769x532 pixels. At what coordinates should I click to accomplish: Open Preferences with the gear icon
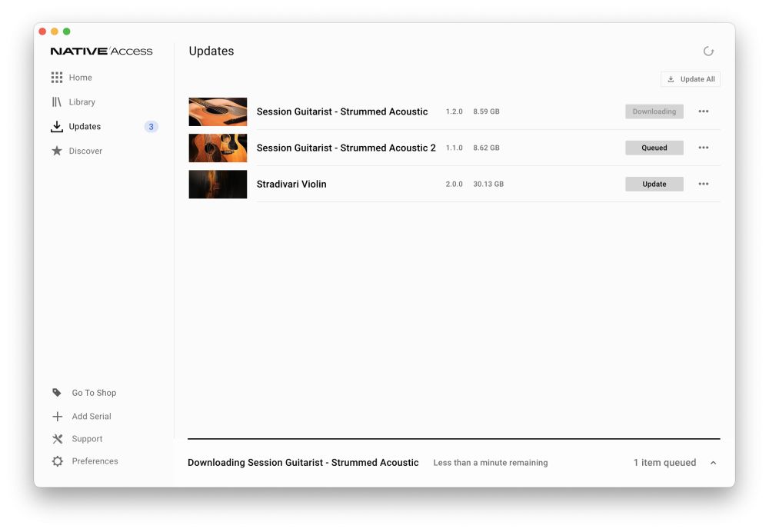tap(58, 461)
